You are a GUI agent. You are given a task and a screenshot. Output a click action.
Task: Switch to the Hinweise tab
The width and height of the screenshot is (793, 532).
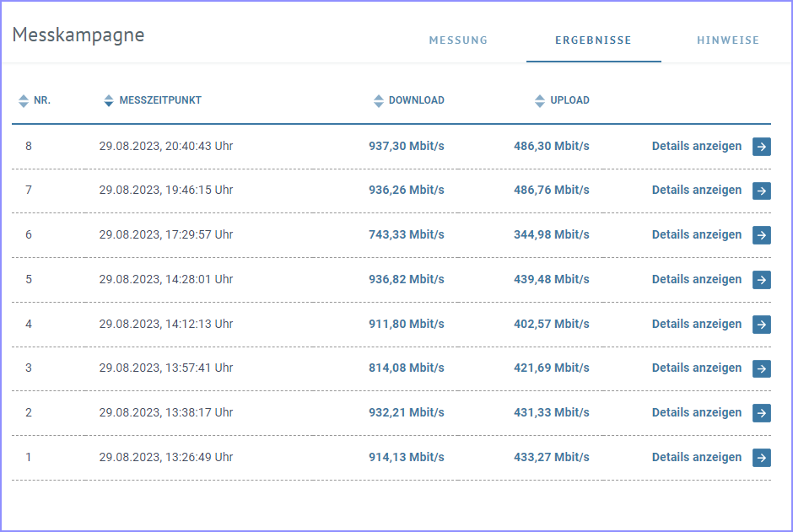pos(728,40)
